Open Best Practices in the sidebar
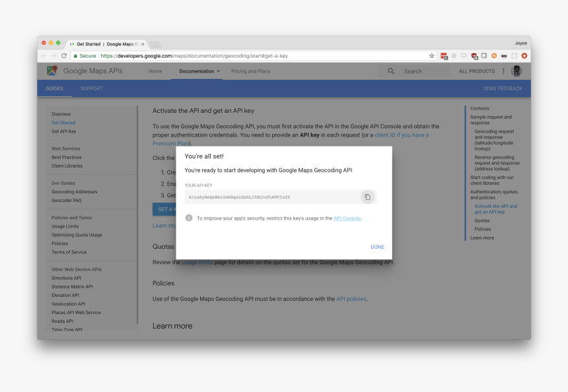Screen dimensions: 568x392 coord(66,157)
